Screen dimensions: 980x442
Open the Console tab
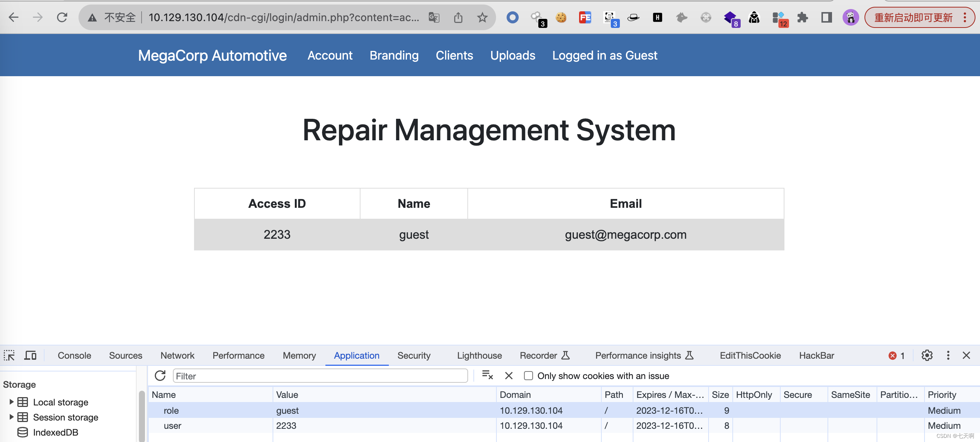click(74, 355)
